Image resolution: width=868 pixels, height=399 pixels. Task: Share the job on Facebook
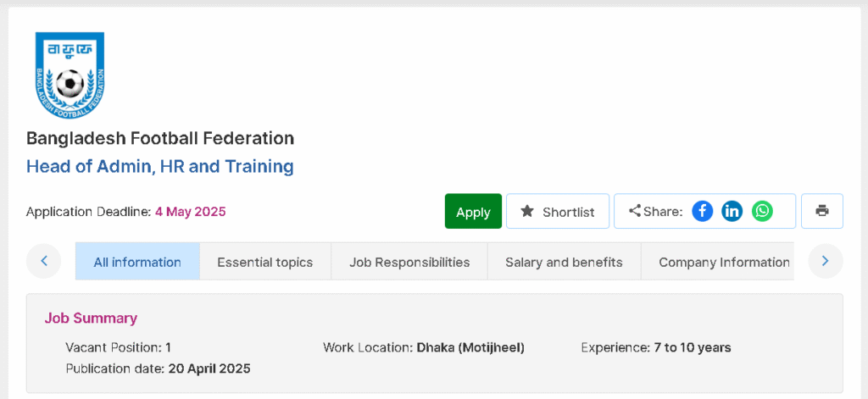703,211
